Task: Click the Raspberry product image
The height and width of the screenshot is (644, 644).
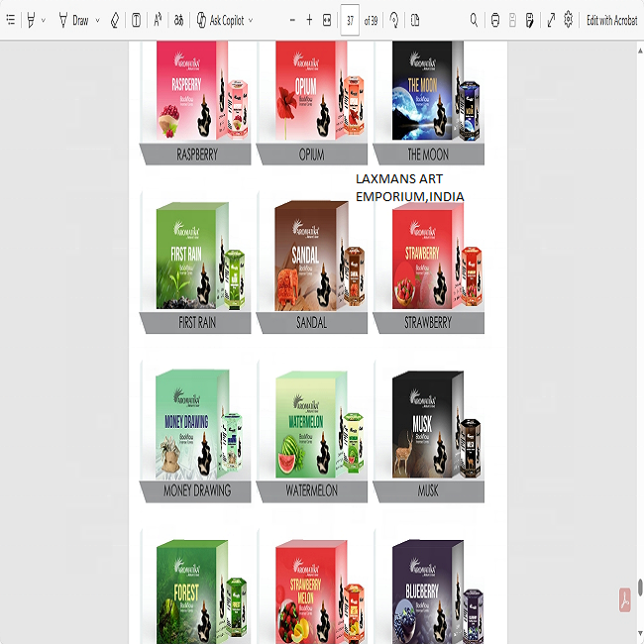Action: click(202, 91)
